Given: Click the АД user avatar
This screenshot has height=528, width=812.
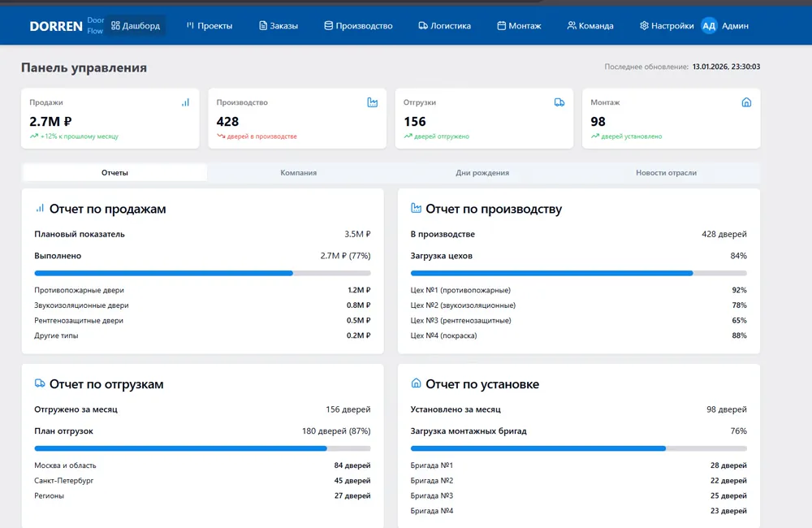Looking at the screenshot, I should pyautogui.click(x=709, y=25).
